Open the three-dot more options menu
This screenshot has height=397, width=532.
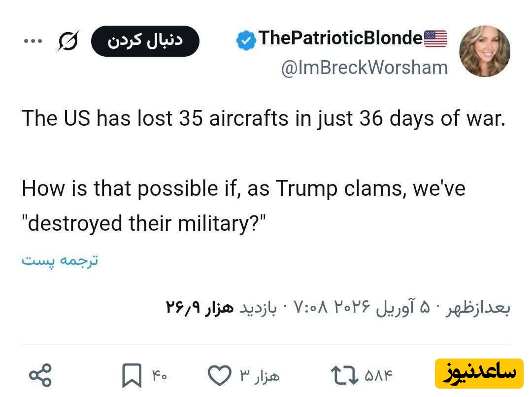33,41
